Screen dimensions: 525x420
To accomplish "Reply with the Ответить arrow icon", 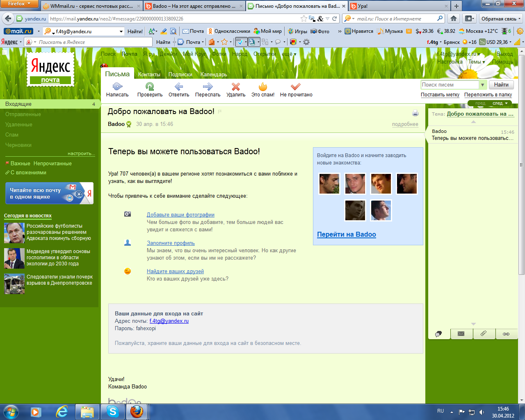I will click(x=179, y=87).
